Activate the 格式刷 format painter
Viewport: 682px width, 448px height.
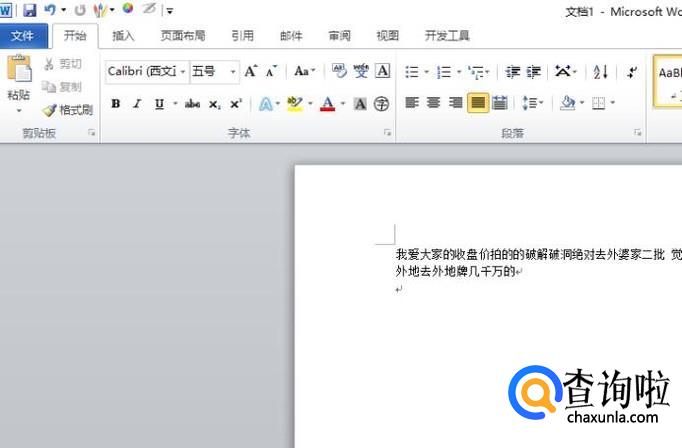pyautogui.click(x=68, y=110)
